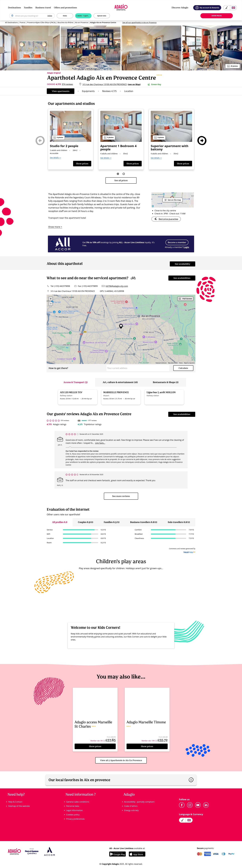
Task: Click Become a member button
Action: click(177, 242)
